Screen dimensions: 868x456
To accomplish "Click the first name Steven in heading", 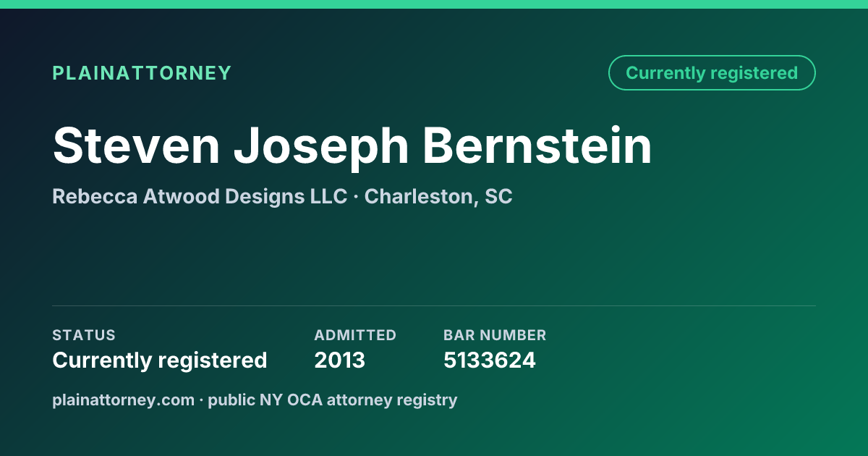I will 136,145.
